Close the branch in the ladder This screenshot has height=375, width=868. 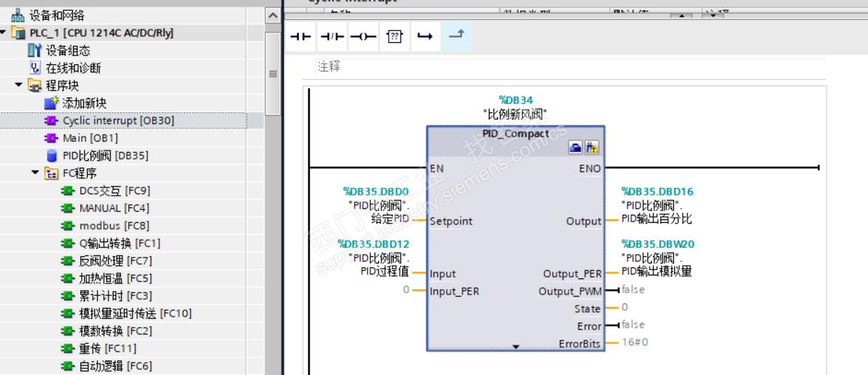[456, 37]
